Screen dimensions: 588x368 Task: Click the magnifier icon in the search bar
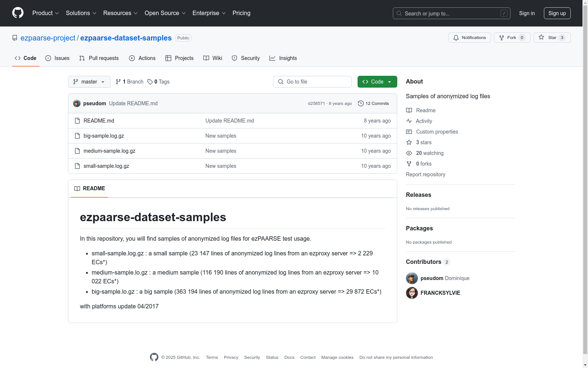399,13
